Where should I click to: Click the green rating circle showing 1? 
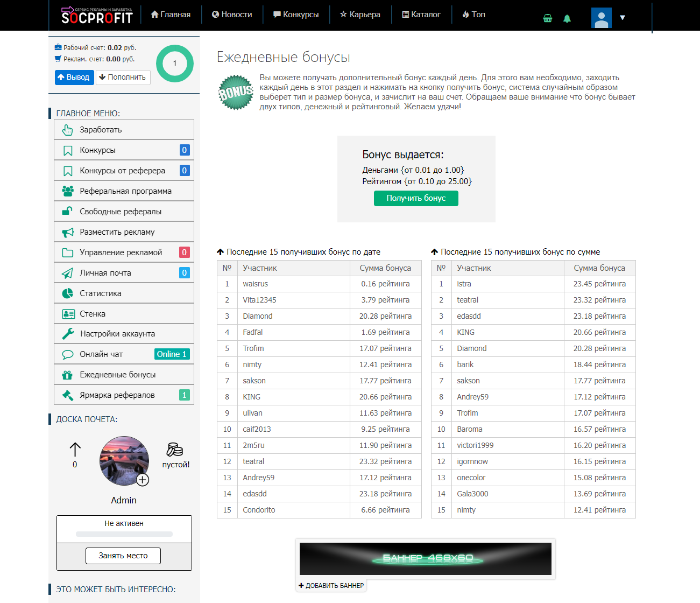(175, 64)
